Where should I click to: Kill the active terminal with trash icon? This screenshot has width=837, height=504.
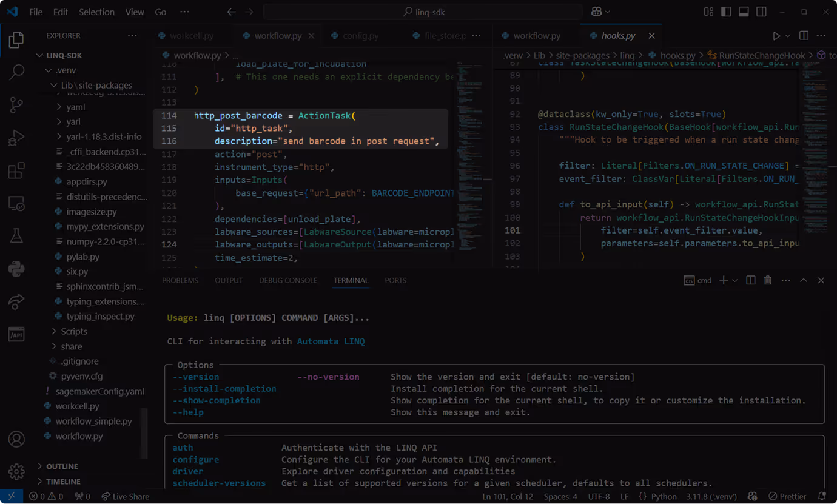[x=768, y=280]
